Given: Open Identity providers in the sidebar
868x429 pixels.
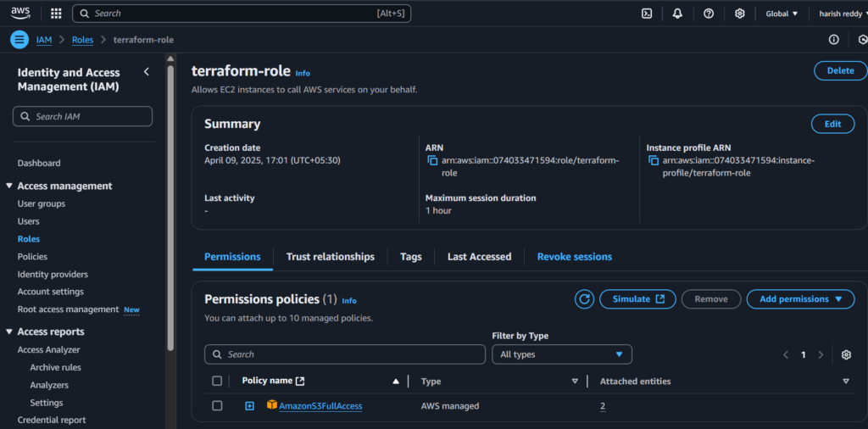Looking at the screenshot, I should [53, 275].
